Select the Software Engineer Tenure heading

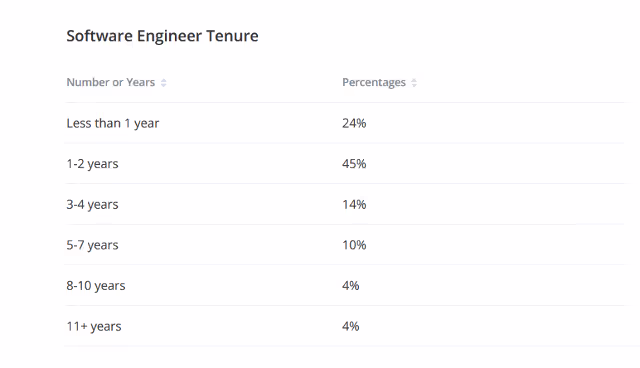pyautogui.click(x=162, y=36)
